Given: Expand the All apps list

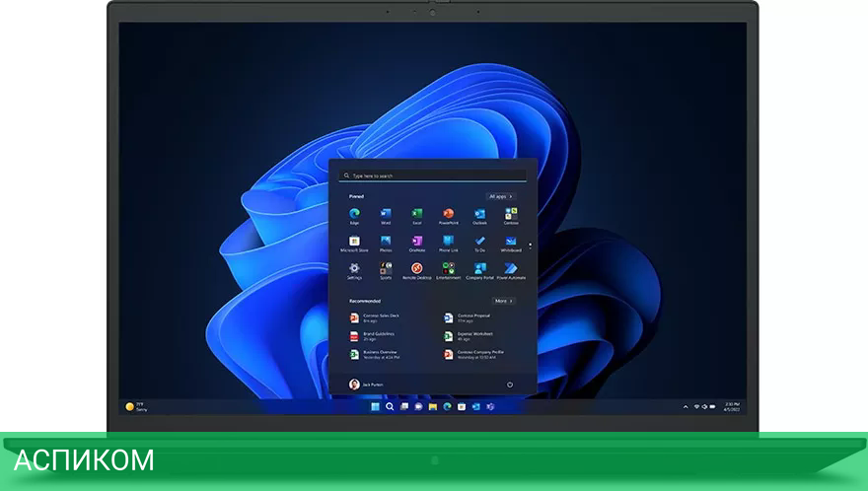Looking at the screenshot, I should click(500, 196).
